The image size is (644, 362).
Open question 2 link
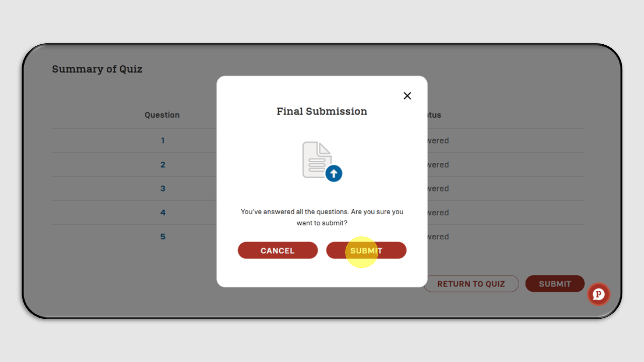[163, 165]
